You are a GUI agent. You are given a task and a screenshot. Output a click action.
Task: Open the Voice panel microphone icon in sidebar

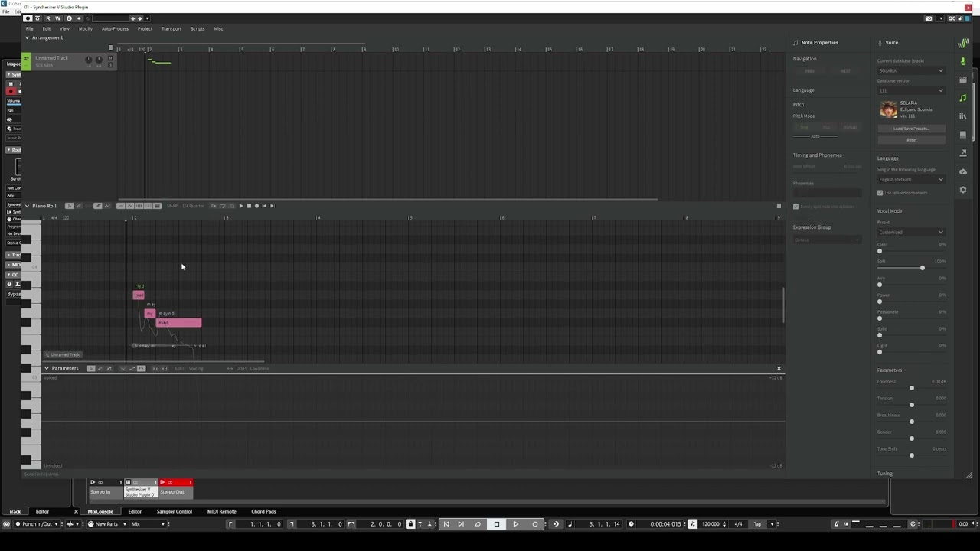point(963,61)
